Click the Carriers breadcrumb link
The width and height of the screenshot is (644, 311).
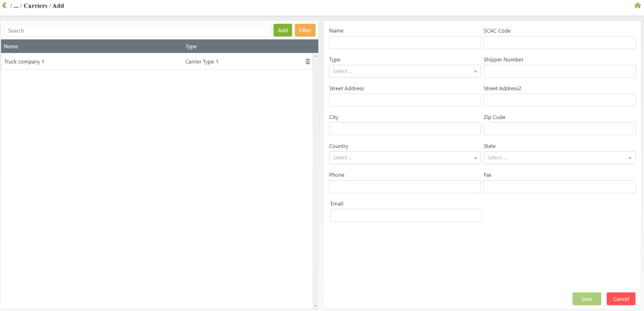pos(35,6)
